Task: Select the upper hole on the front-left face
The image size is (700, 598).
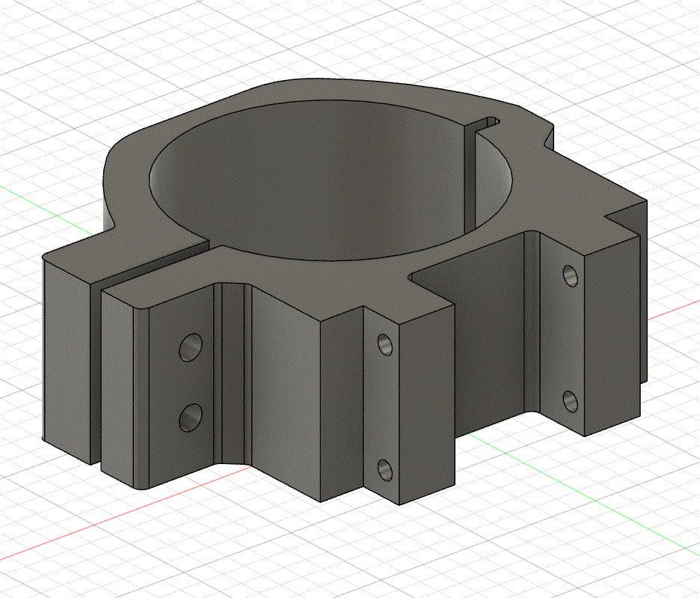Action: pos(191,347)
